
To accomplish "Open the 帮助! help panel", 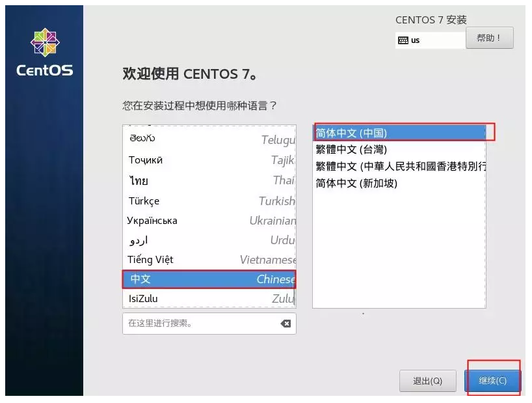I will [488, 38].
